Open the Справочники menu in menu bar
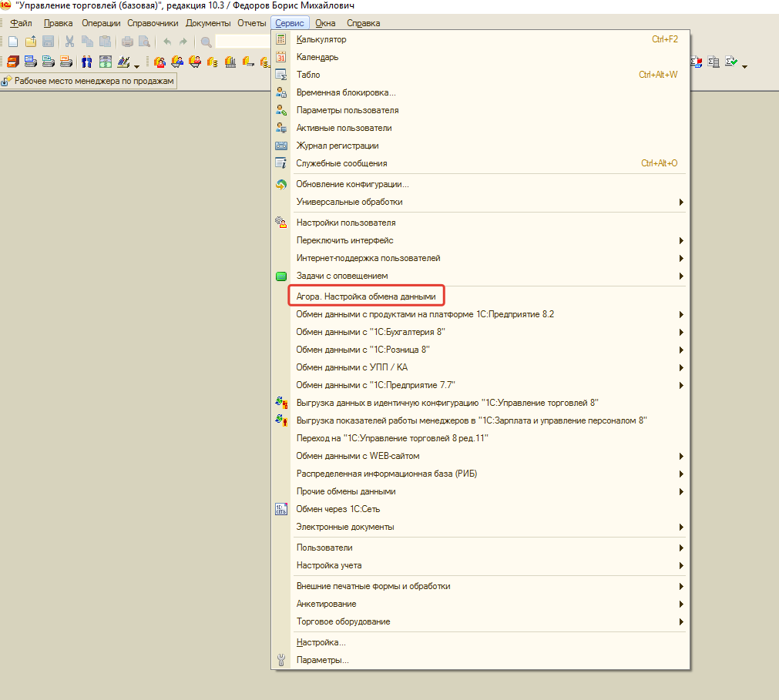Viewport: 779px width, 700px height. [153, 23]
